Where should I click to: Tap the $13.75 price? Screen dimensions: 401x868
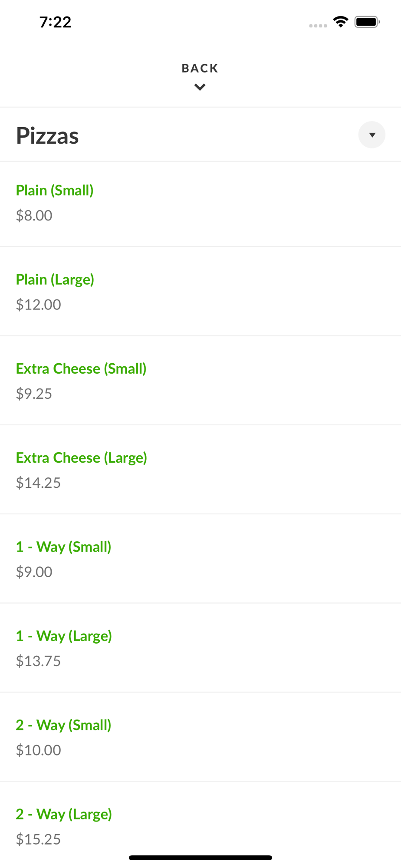click(39, 661)
